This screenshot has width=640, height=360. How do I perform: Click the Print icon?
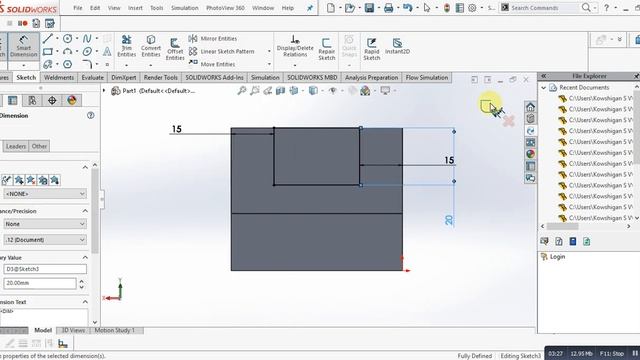(x=388, y=8)
